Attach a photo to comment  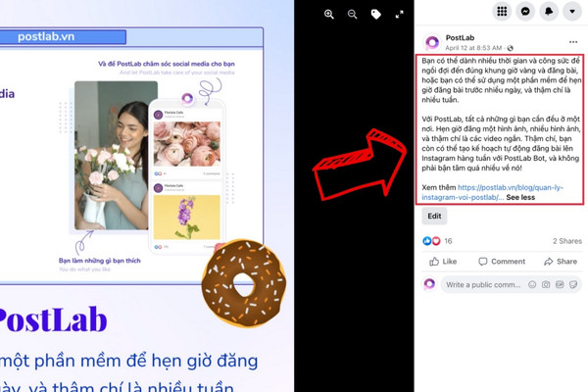click(x=546, y=285)
